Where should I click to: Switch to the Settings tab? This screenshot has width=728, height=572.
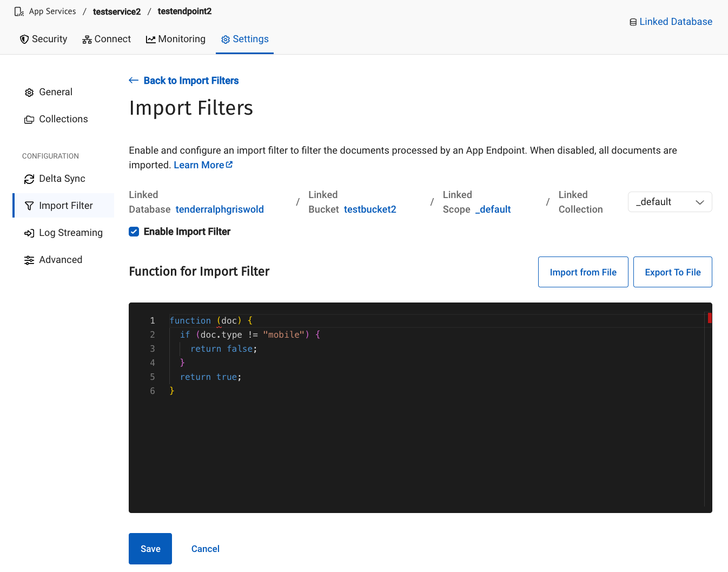[x=244, y=39]
